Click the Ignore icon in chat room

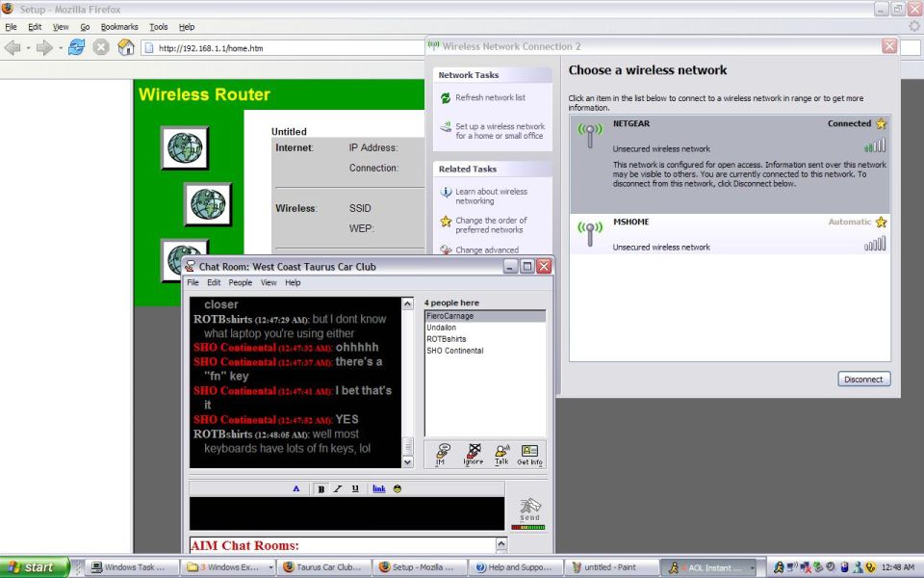click(474, 455)
